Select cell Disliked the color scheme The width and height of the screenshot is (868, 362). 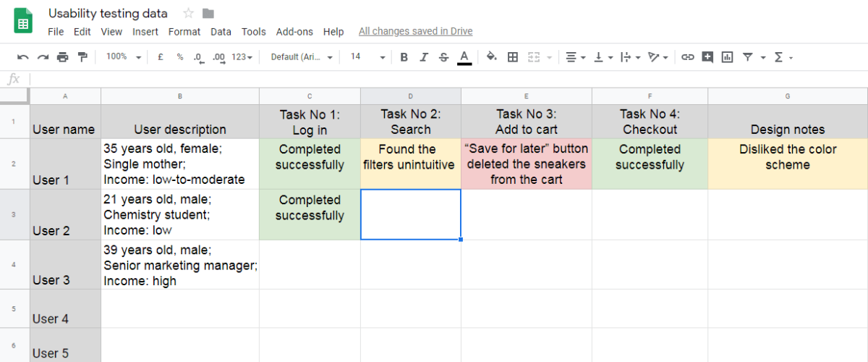click(788, 164)
